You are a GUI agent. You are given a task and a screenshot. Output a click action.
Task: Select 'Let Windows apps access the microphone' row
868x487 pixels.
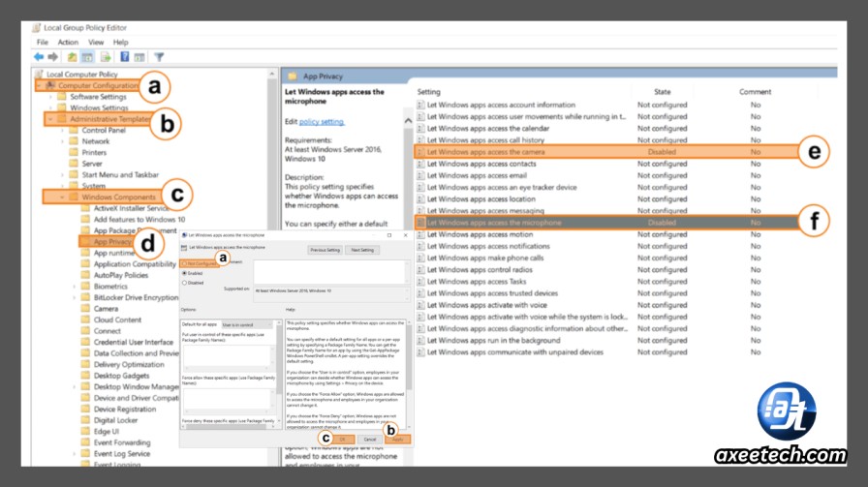pos(606,223)
